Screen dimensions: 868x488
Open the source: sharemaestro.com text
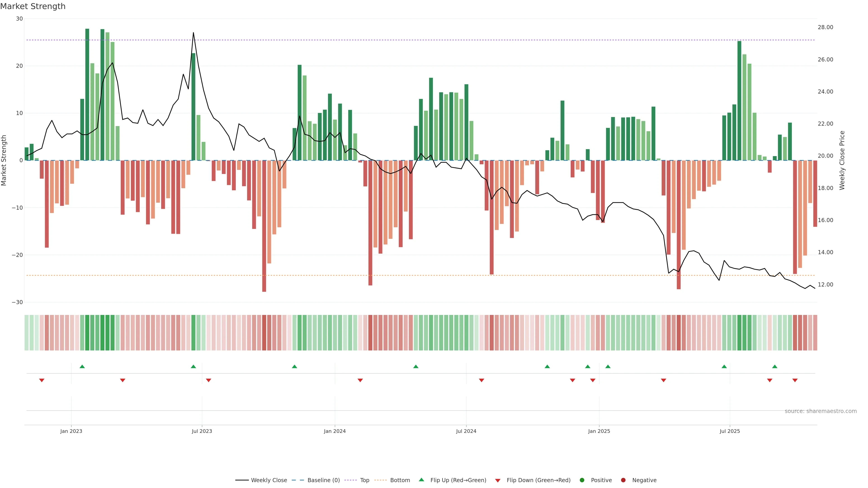tap(821, 411)
